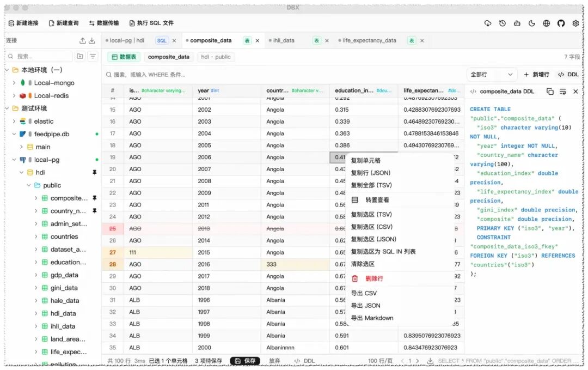The width and height of the screenshot is (588, 370).
Task: Toggle dark mode moon icon
Action: click(532, 23)
